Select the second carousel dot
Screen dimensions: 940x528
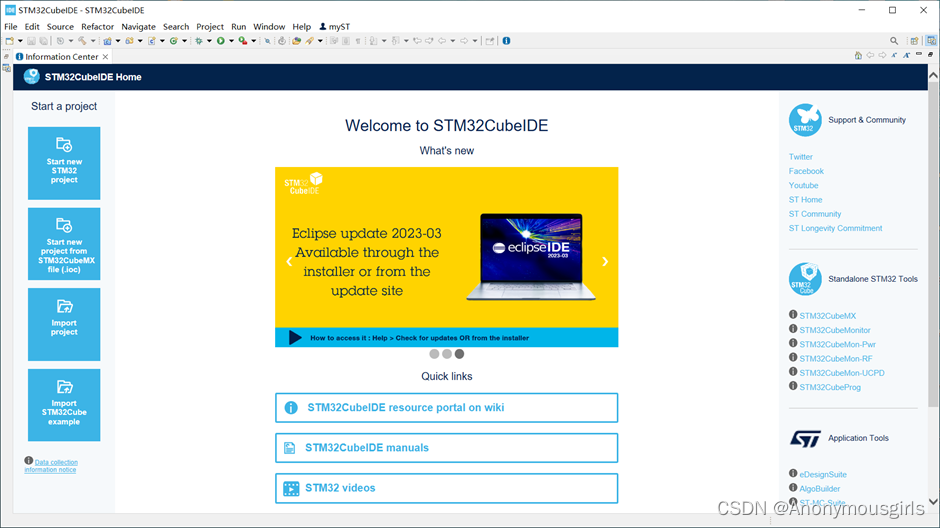[447, 354]
